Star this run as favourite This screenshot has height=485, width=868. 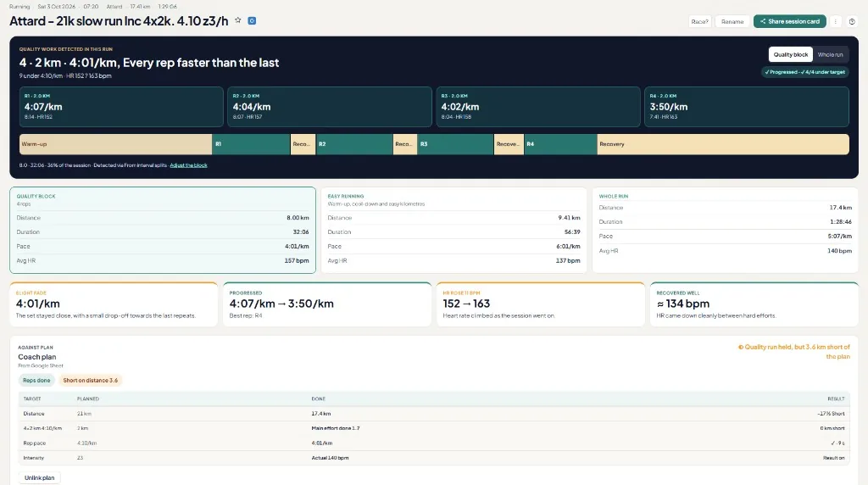(238, 20)
